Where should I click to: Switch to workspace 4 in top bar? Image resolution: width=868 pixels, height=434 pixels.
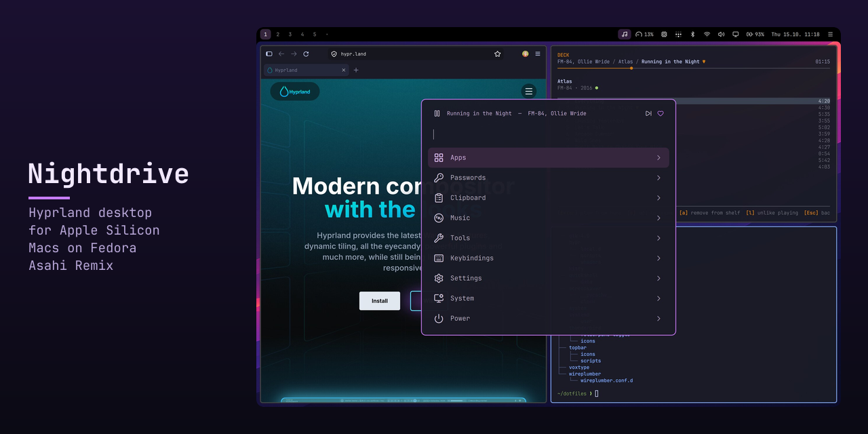tap(302, 34)
